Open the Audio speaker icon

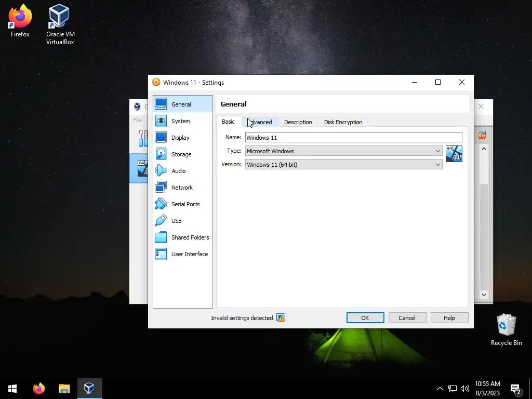click(x=161, y=170)
